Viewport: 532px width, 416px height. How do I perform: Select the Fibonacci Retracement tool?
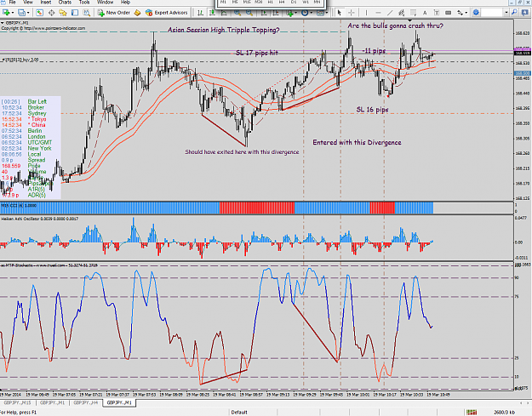[413, 13]
